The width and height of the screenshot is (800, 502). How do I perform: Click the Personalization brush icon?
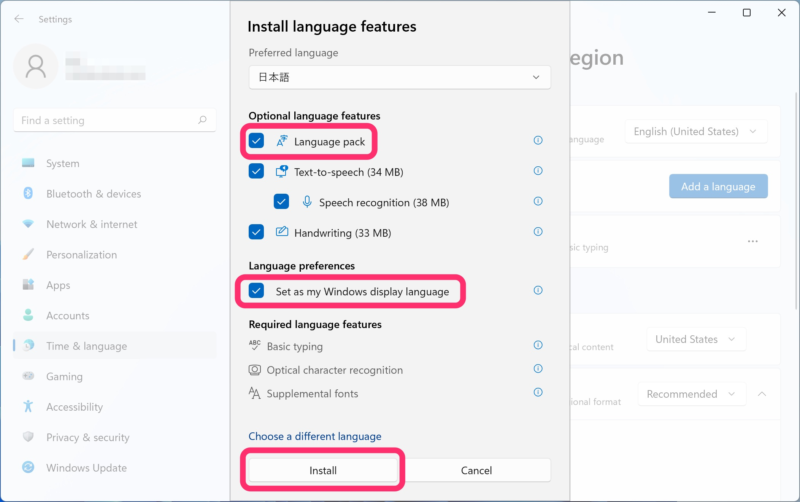pyautogui.click(x=28, y=254)
